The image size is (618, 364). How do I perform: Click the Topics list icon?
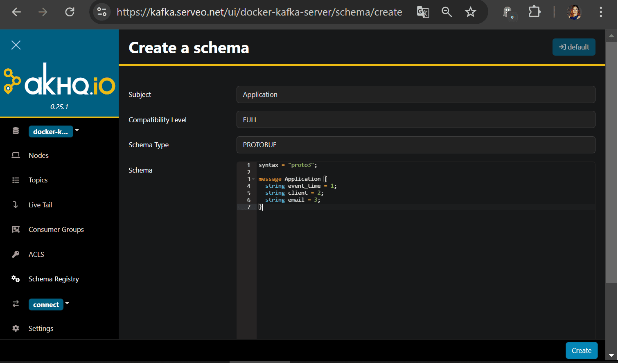pyautogui.click(x=16, y=180)
